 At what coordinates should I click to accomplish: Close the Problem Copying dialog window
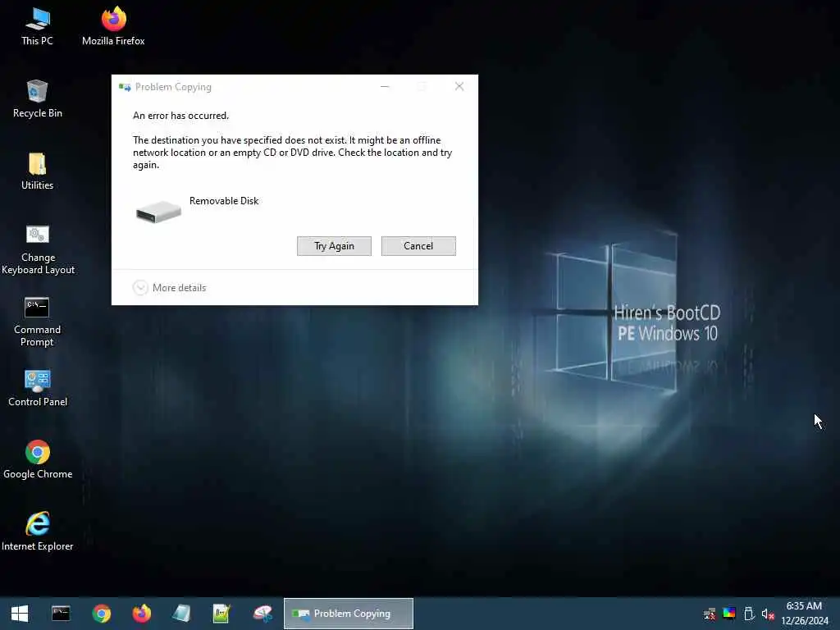pos(459,87)
